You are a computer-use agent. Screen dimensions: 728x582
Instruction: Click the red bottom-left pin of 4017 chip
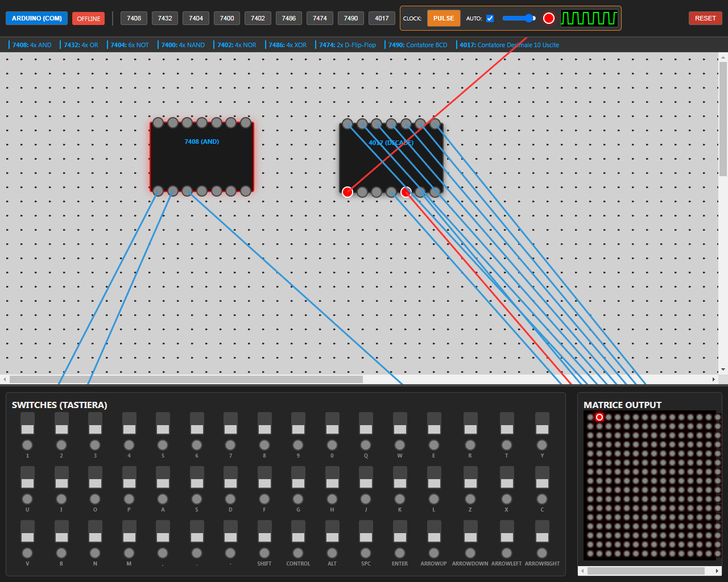(x=348, y=192)
